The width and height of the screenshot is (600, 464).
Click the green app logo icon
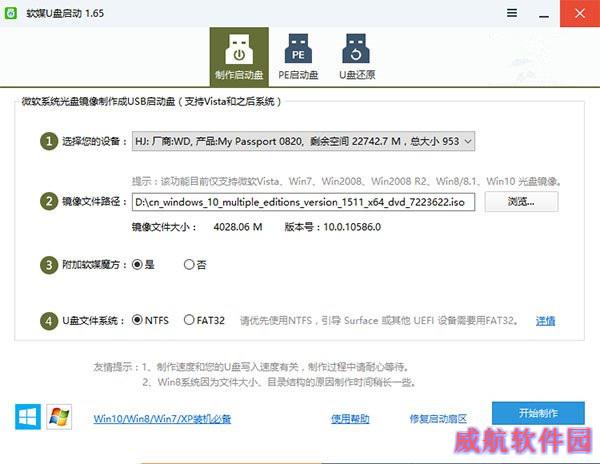(x=11, y=13)
